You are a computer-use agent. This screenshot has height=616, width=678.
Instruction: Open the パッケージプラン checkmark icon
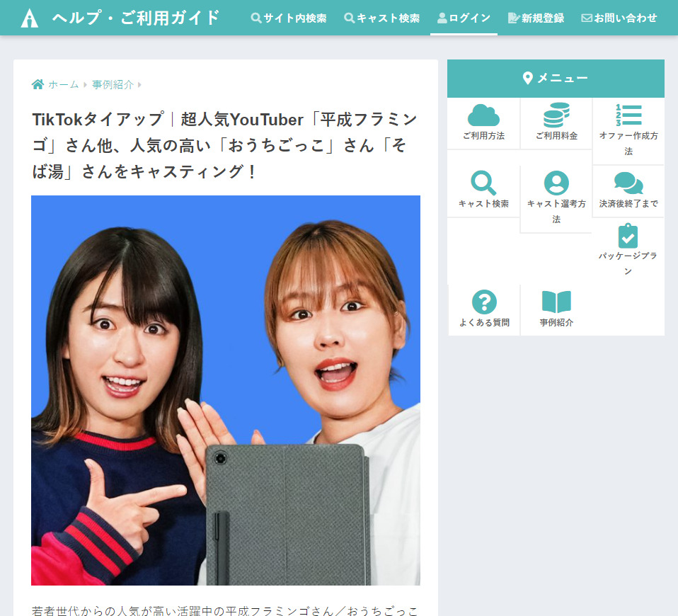pyautogui.click(x=628, y=236)
